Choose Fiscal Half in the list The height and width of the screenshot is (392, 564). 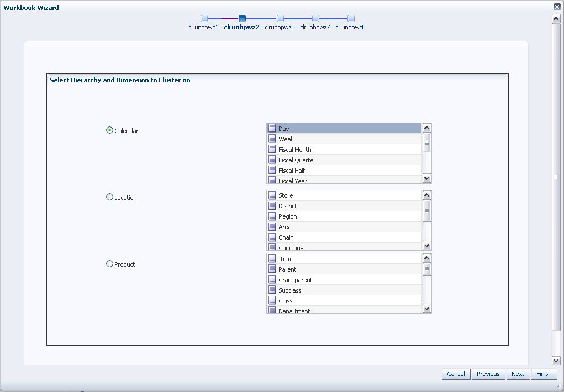point(344,170)
